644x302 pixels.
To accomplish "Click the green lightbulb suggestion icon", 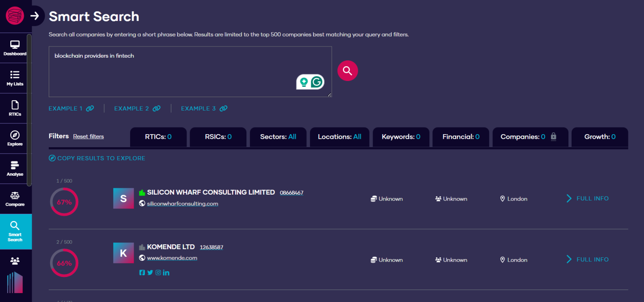I will pyautogui.click(x=304, y=82).
